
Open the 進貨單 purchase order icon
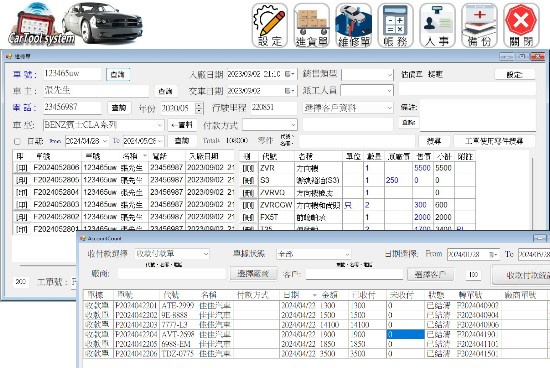pos(311,26)
